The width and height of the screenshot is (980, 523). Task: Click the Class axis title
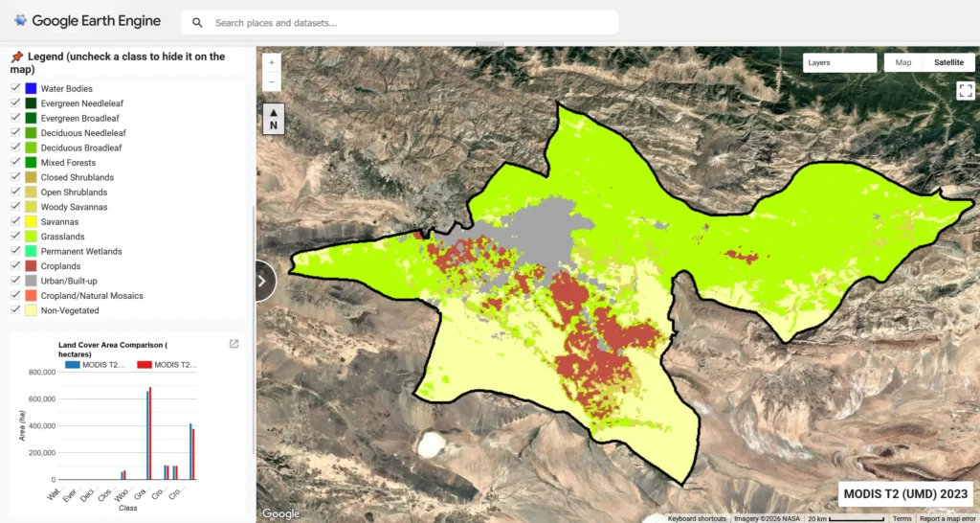point(127,508)
